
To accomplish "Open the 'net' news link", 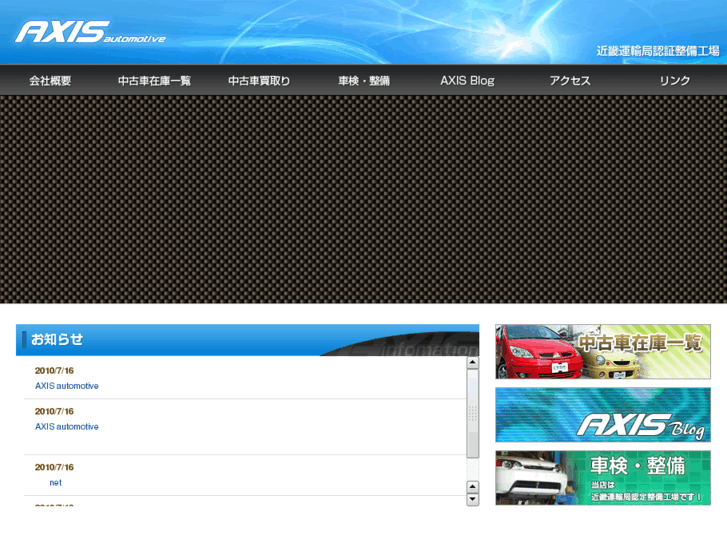I will [56, 483].
